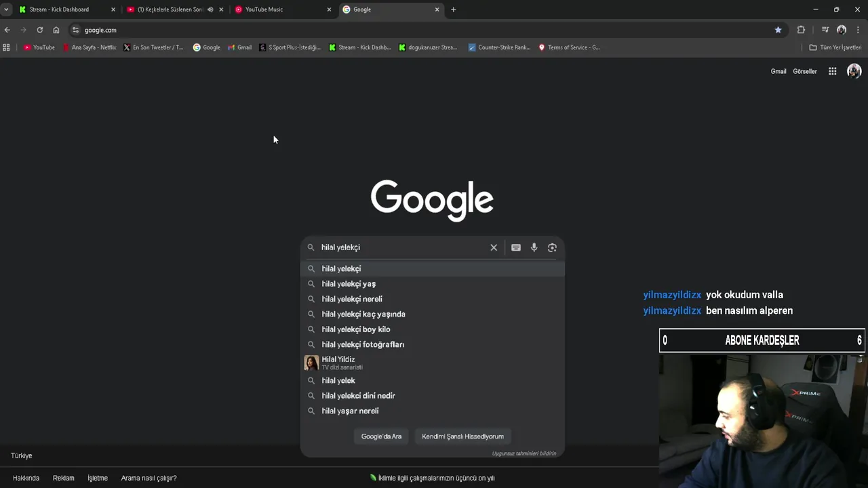This screenshot has width=868, height=488.
Task: Open the İşletme footer link
Action: click(x=98, y=478)
